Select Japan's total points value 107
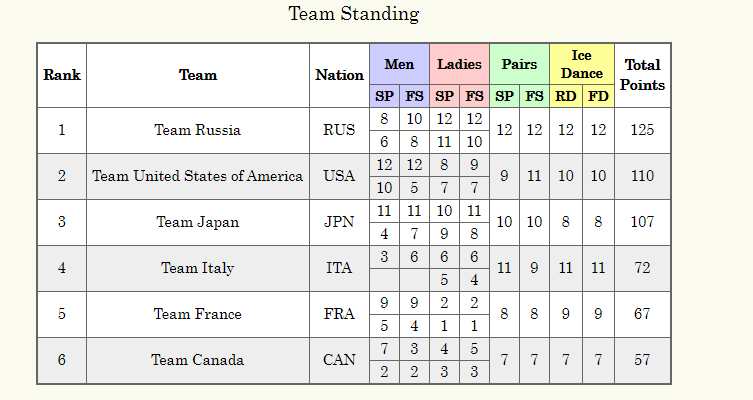 642,222
